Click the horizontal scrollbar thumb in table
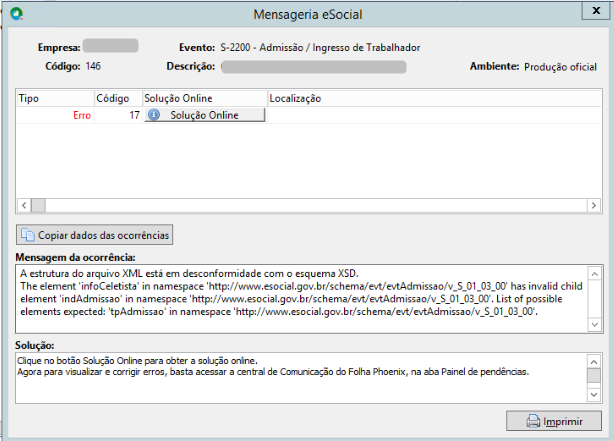The height and width of the screenshot is (441, 614). (38, 205)
